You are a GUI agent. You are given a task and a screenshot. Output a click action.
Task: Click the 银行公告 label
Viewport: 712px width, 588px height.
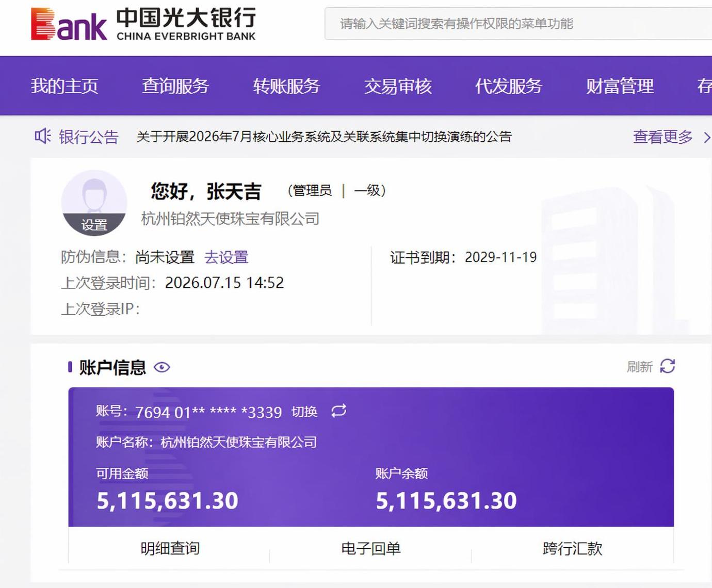89,137
